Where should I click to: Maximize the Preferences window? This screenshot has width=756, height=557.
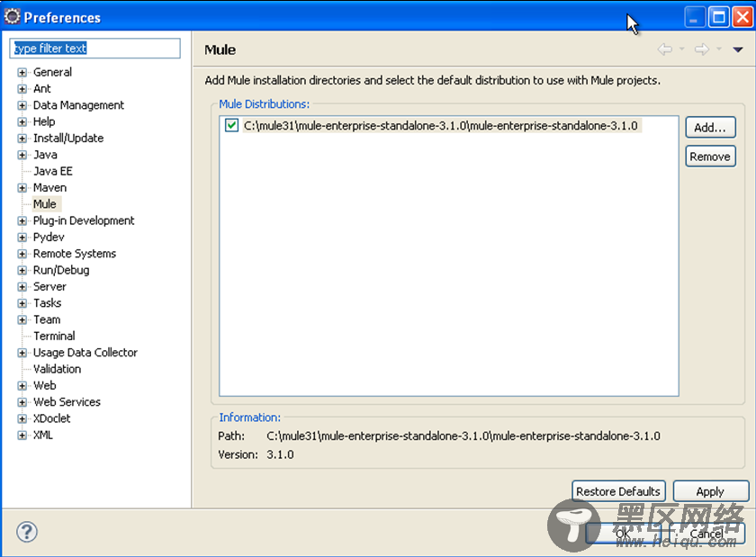[718, 17]
